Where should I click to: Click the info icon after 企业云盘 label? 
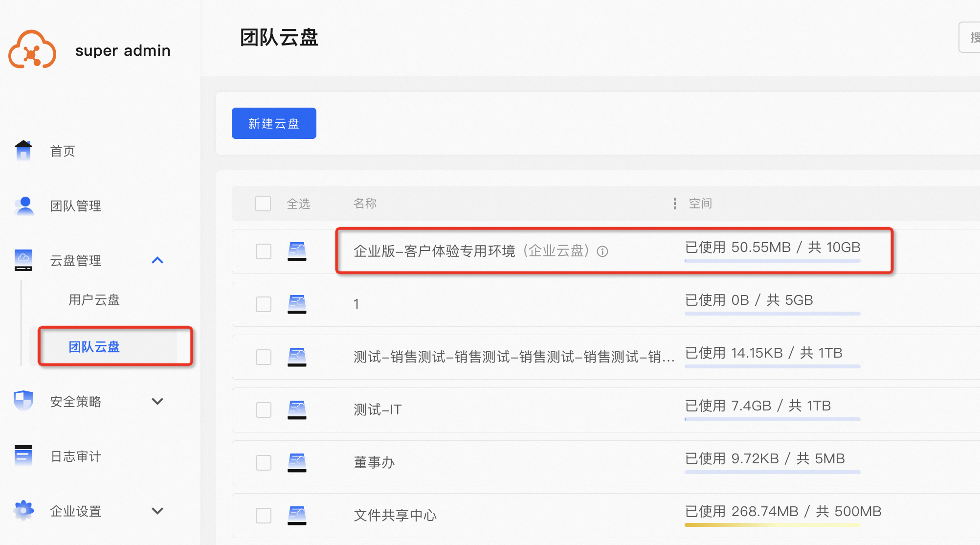[x=602, y=251]
